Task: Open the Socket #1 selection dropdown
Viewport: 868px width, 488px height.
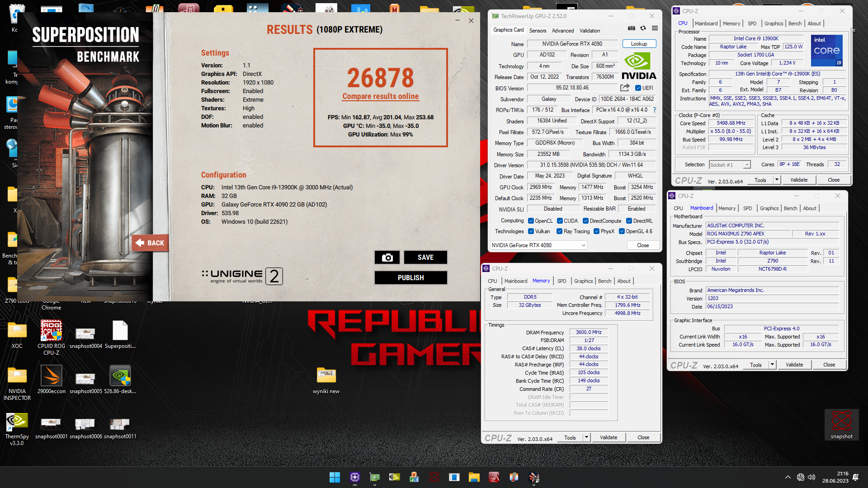Action: 730,165
